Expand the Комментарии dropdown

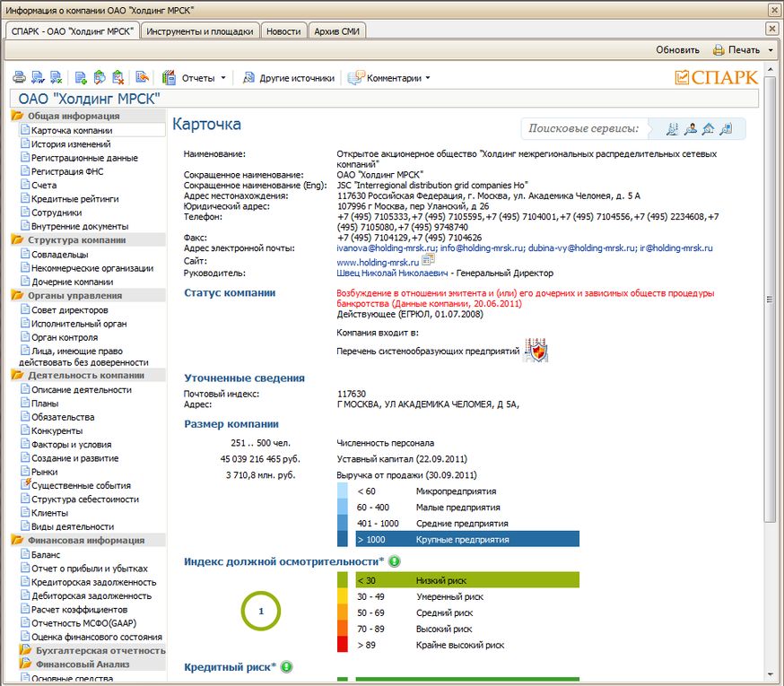[389, 78]
